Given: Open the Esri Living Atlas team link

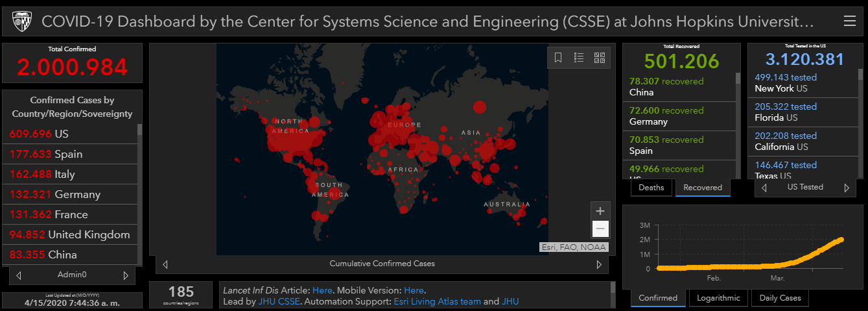Looking at the screenshot, I should (x=437, y=301).
